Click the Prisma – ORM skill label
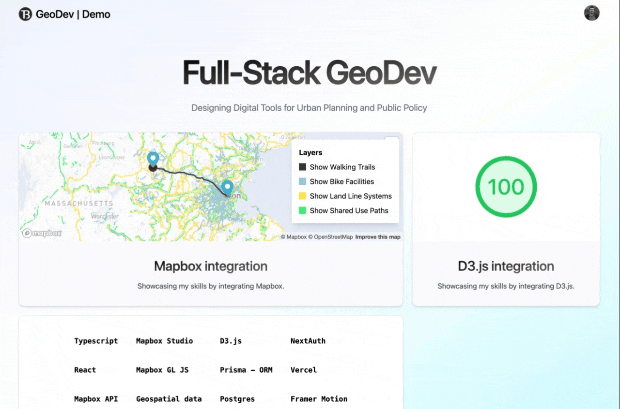620x409 pixels. pos(246,370)
